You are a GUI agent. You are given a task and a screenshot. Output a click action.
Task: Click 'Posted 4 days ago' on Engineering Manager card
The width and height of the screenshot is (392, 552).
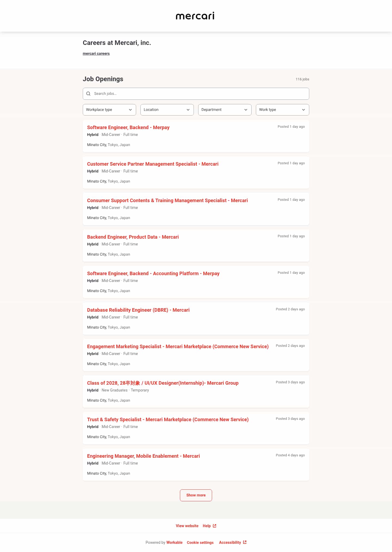[290, 455]
